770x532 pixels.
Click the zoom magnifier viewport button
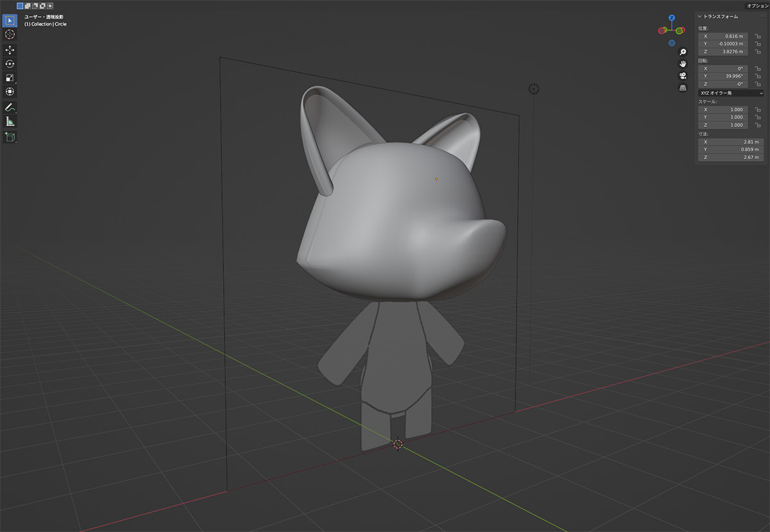[683, 52]
